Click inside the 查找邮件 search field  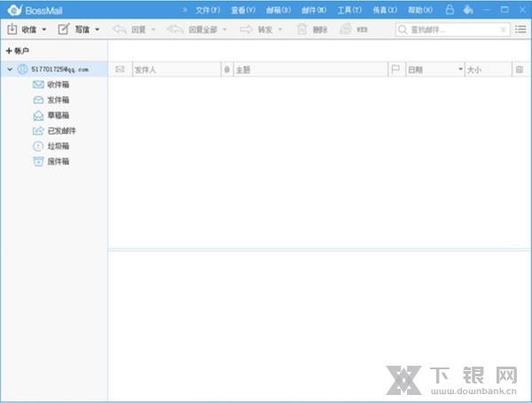point(452,29)
